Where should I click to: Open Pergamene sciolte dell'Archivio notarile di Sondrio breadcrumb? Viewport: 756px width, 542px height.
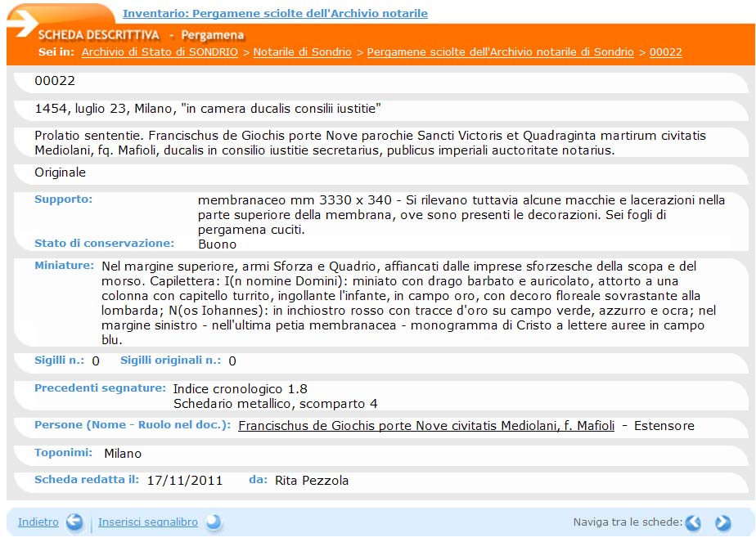point(500,52)
